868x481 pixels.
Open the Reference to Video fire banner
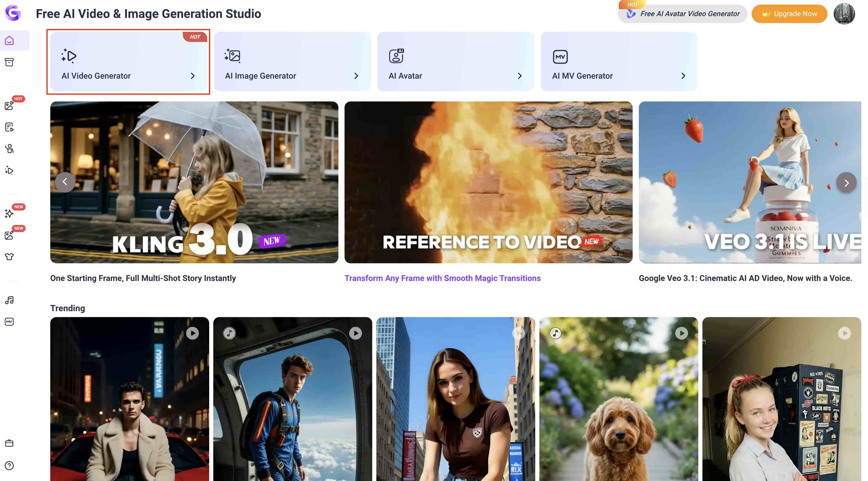pyautogui.click(x=488, y=182)
